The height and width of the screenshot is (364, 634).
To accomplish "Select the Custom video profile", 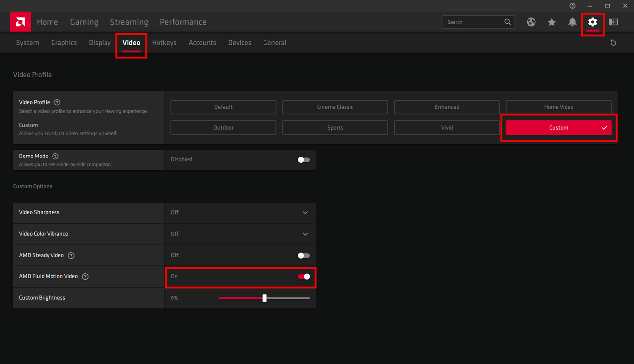I will [559, 128].
